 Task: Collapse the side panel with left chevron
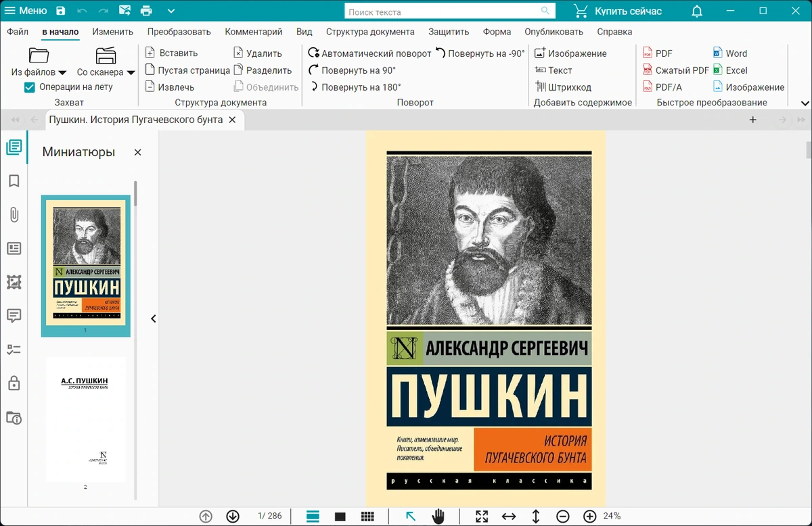coord(154,318)
